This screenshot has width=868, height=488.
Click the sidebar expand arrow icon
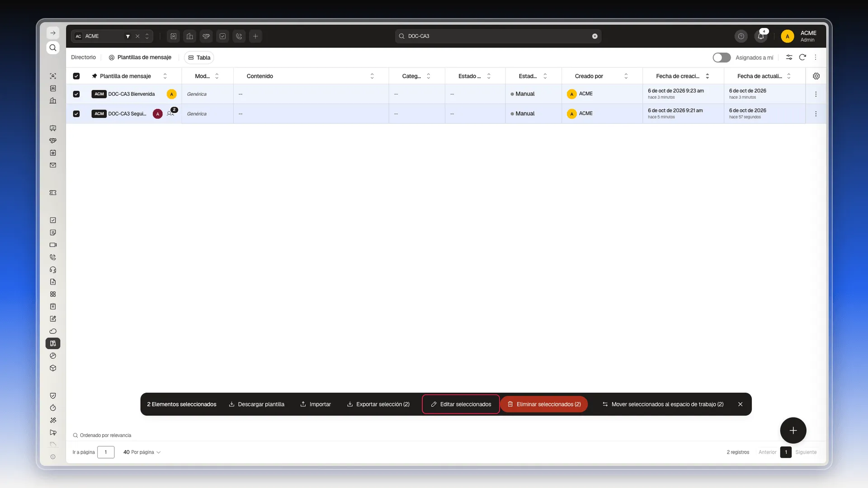pyautogui.click(x=53, y=33)
